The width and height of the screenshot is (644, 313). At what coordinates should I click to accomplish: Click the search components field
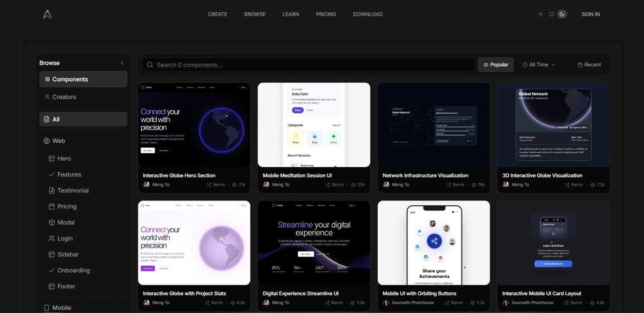[x=308, y=65]
